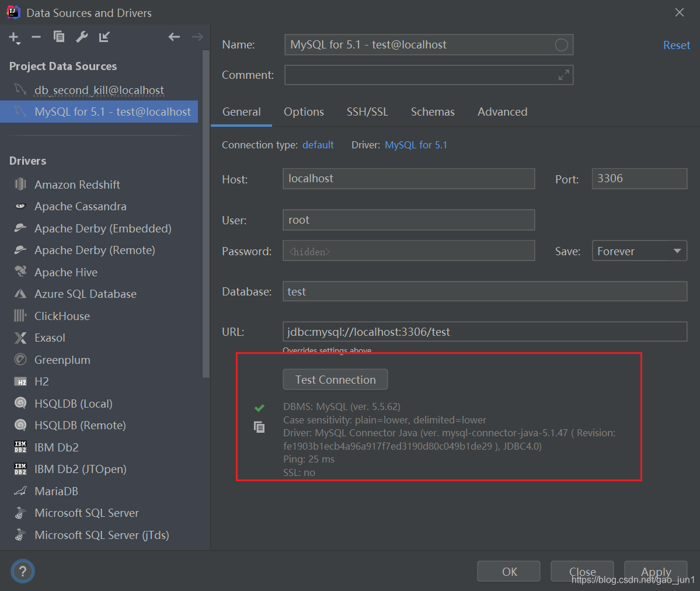Viewport: 700px width, 591px height.
Task: Click the MySQL for 5.1 driver link
Action: (x=416, y=145)
